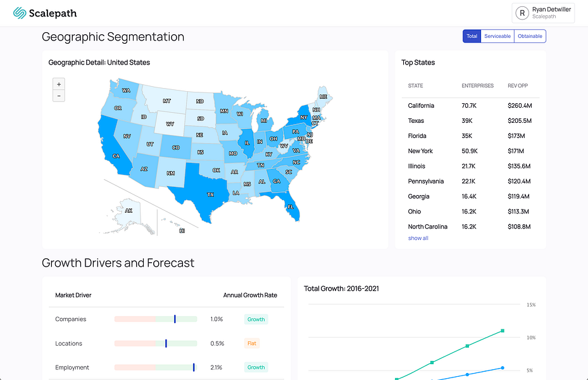
Task: Click the ENTERPRISES column header
Action: [x=477, y=85]
